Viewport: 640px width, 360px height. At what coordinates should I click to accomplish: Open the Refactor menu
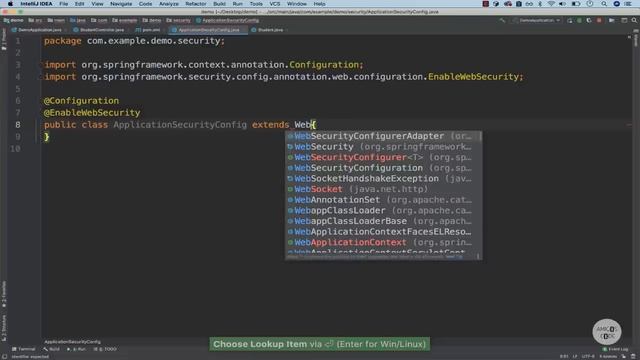coord(196,4)
